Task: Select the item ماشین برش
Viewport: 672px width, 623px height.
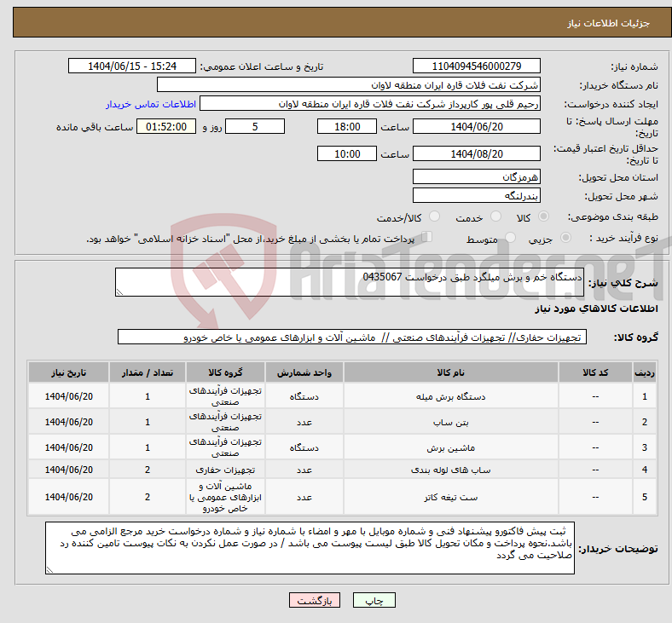Action: (451, 448)
